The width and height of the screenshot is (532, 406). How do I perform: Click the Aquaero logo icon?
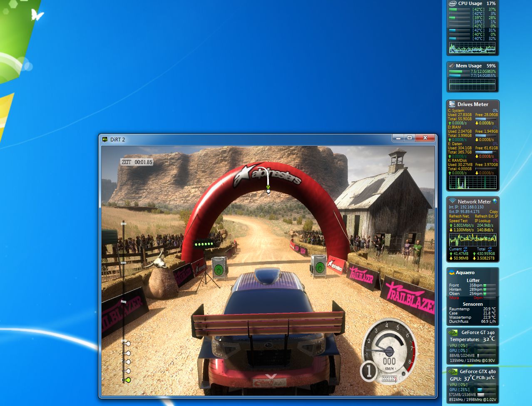451,273
